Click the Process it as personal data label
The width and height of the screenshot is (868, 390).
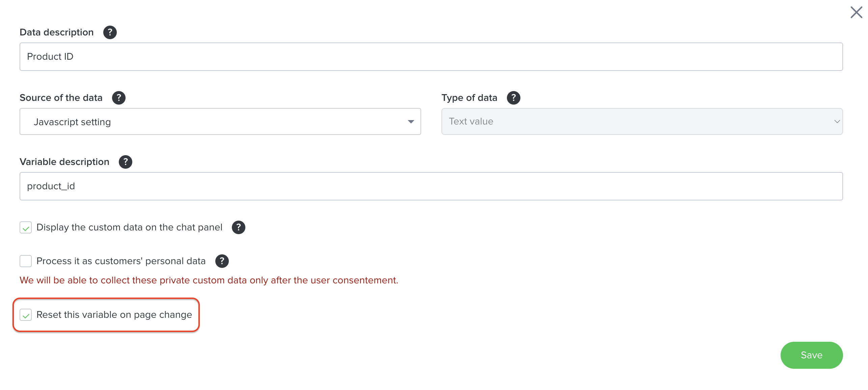121,261
